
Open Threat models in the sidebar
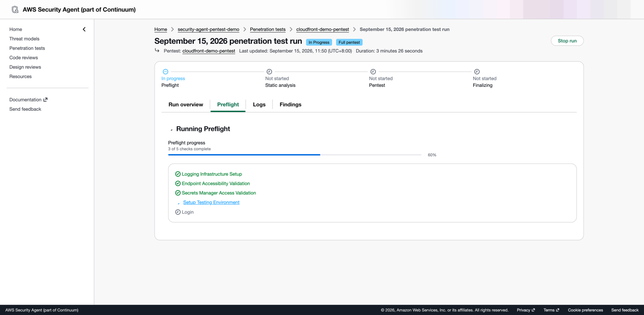24,39
